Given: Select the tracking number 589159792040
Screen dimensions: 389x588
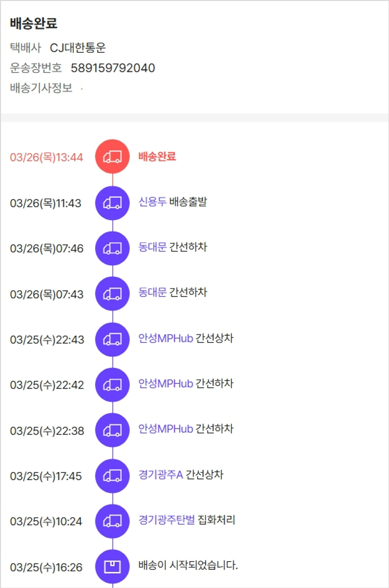Looking at the screenshot, I should (113, 68).
